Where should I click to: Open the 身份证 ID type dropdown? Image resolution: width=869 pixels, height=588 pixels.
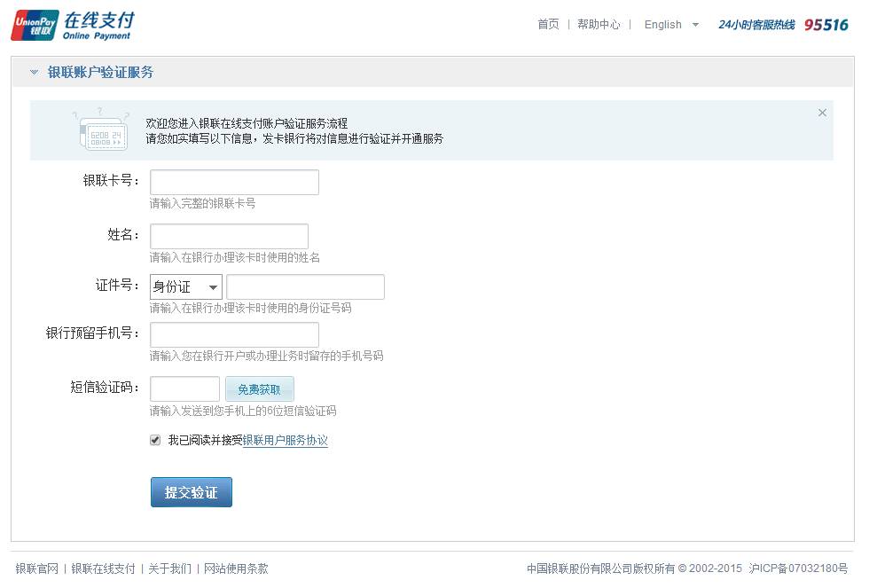point(185,286)
